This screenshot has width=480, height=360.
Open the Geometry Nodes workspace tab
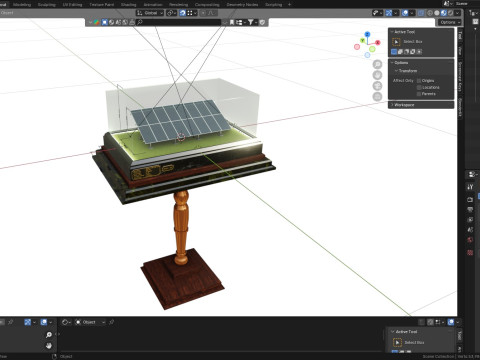tap(242, 5)
